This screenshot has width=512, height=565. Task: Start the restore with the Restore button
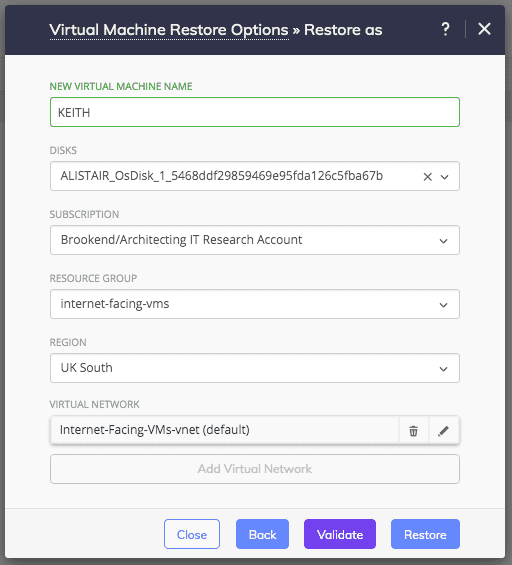coord(425,534)
